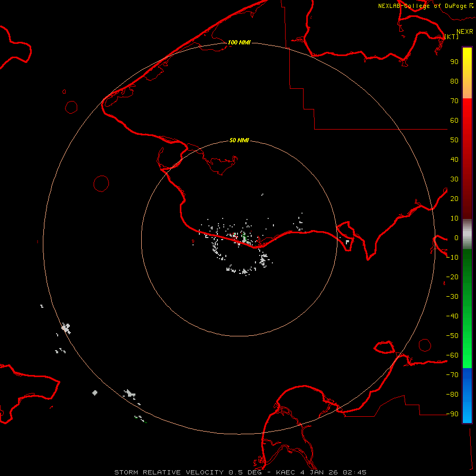The image size is (476, 476).
Task: Click the 02:45 timestamp in bottom caption
Action: pos(354,472)
